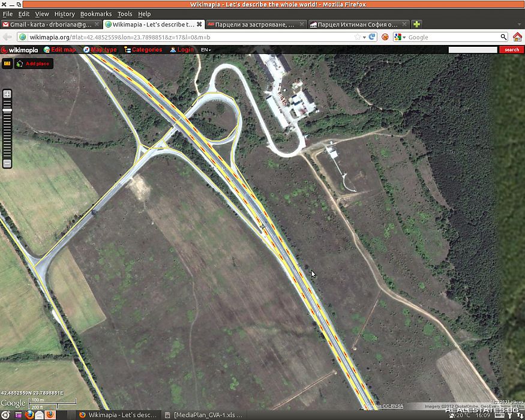This screenshot has width=525, height=420.
Task: Click the coordinates text 42.4852550N 23.7898851E
Action: (x=32, y=393)
